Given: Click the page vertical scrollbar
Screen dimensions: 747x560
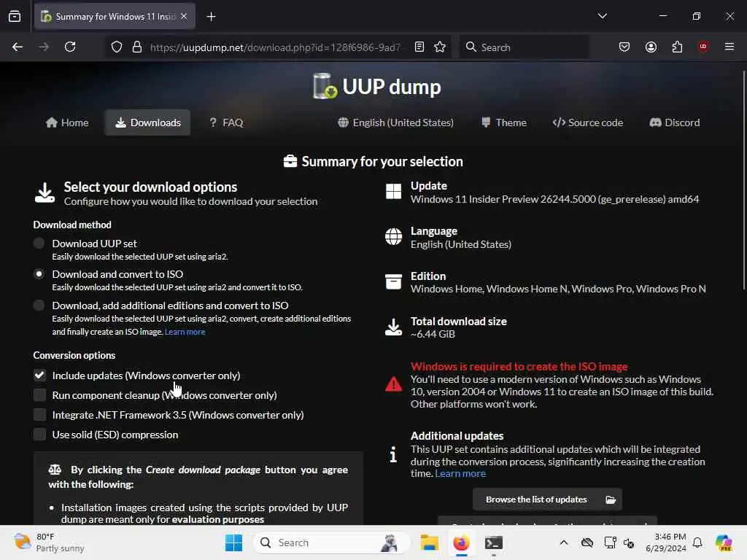Looking at the screenshot, I should pyautogui.click(x=743, y=180).
